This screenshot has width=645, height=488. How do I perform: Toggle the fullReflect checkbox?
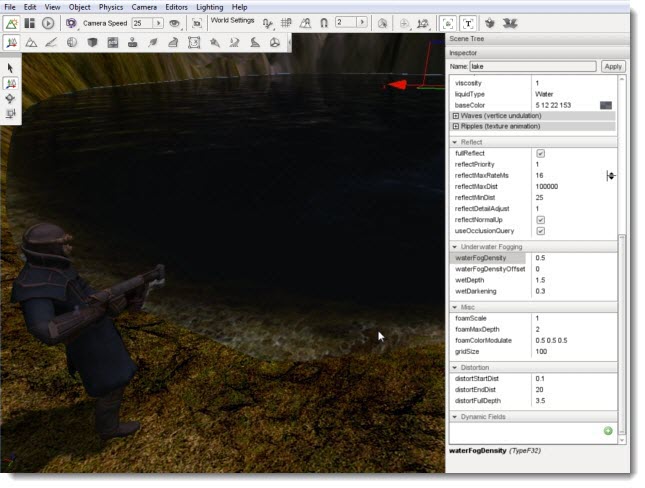[541, 153]
